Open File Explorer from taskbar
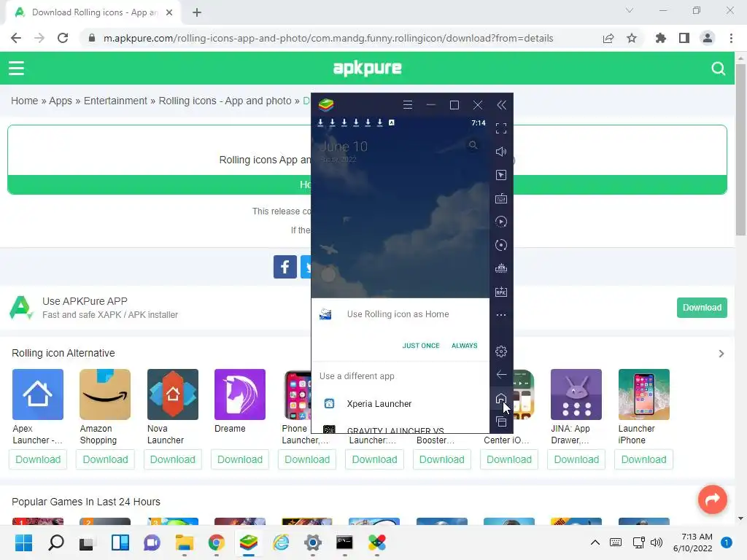 pos(184,542)
